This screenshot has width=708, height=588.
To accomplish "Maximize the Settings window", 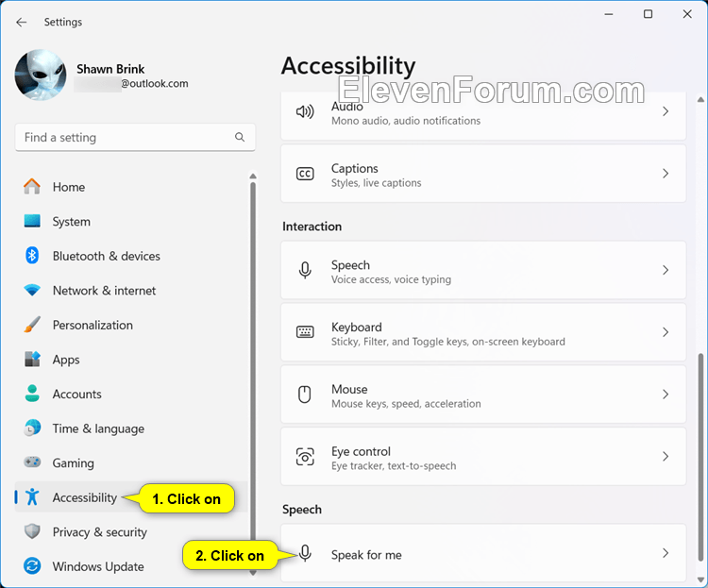I will (648, 14).
